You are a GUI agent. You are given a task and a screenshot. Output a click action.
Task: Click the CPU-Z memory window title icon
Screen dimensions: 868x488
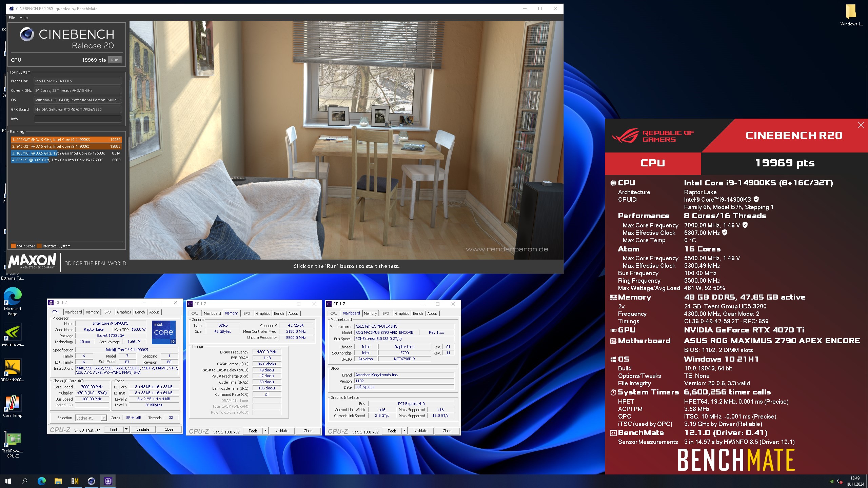(190, 304)
